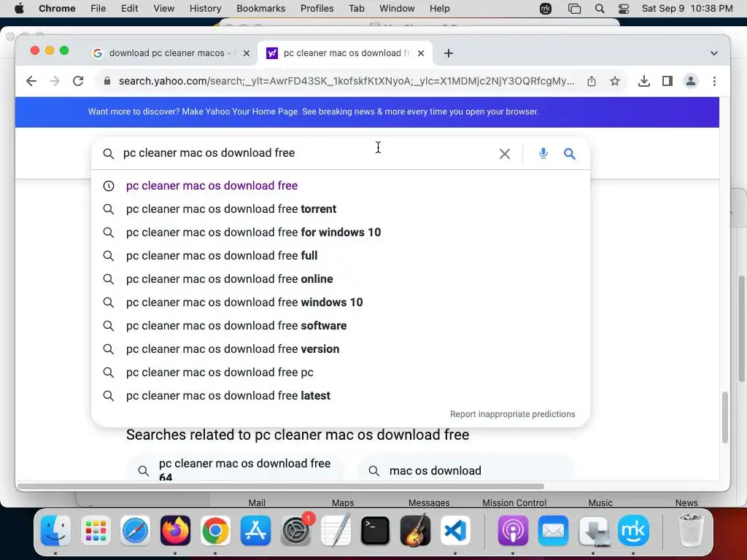Click the horizontal scrollbar at window bottom
The height and width of the screenshot is (560, 747).
[x=281, y=486]
